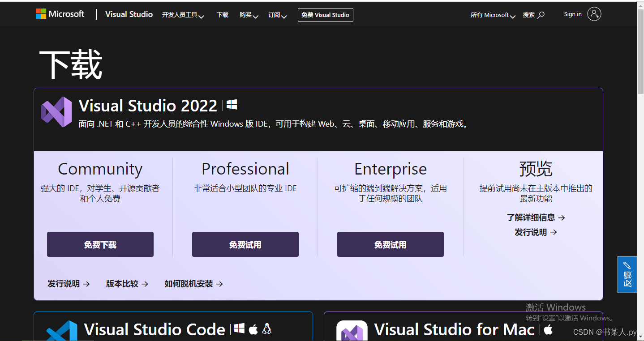Click the Visual Studio for Mac title
The width and height of the screenshot is (644, 341).
tap(455, 330)
